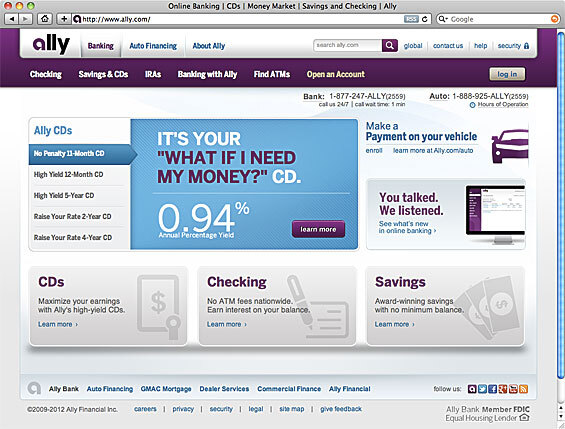The image size is (565, 429).
Task: Open the careers footer link
Action: tap(145, 409)
